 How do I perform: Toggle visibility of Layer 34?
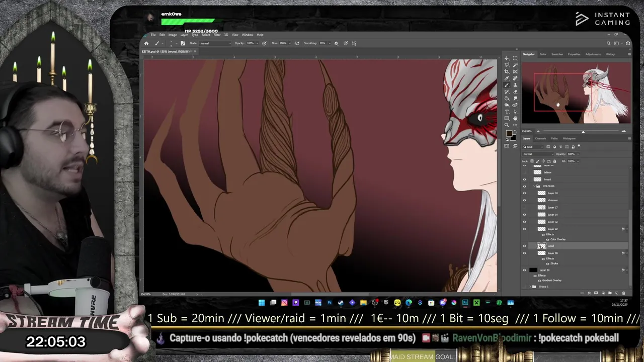click(524, 193)
